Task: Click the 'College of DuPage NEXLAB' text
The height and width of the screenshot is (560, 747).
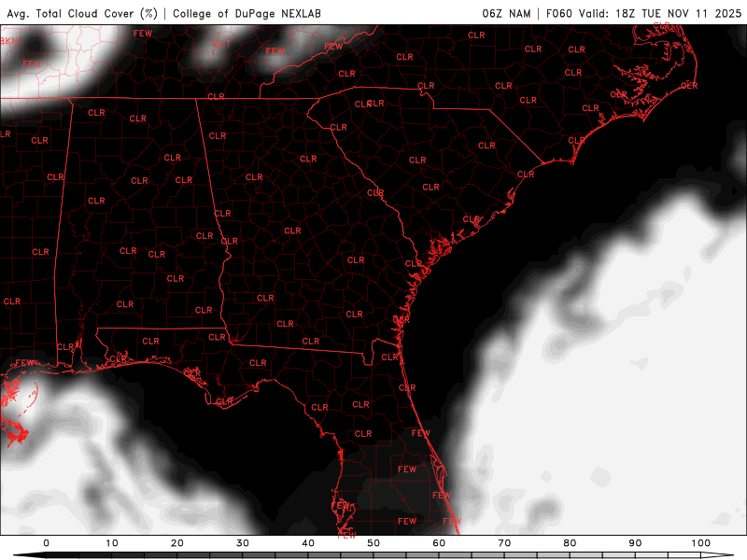Action: [x=247, y=13]
